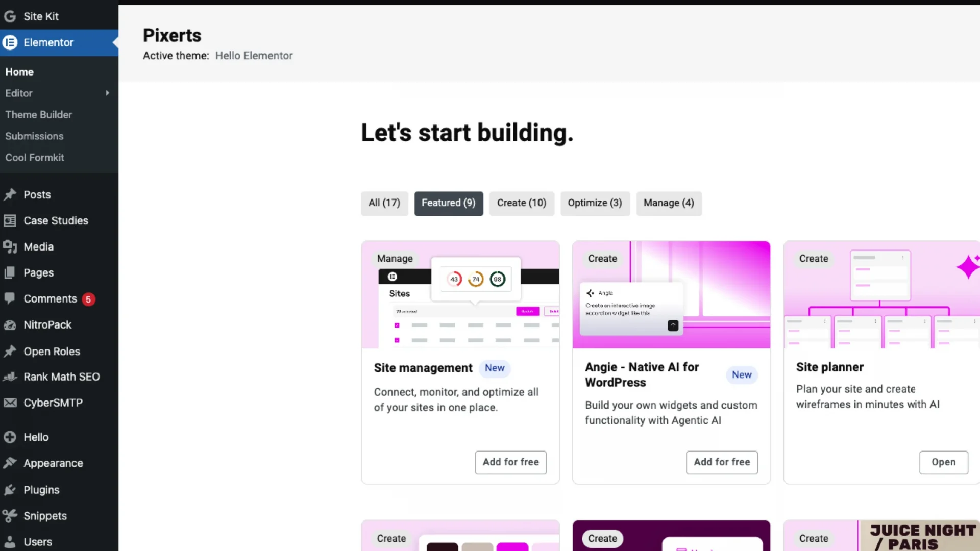
Task: Click the Pixerts site name heading
Action: pos(172,35)
